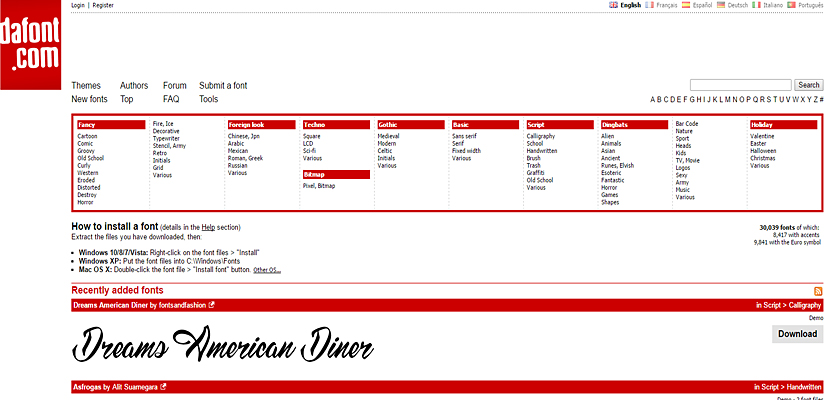Open the Fixed width theme
This screenshot has height=400, width=826.
[x=466, y=151]
